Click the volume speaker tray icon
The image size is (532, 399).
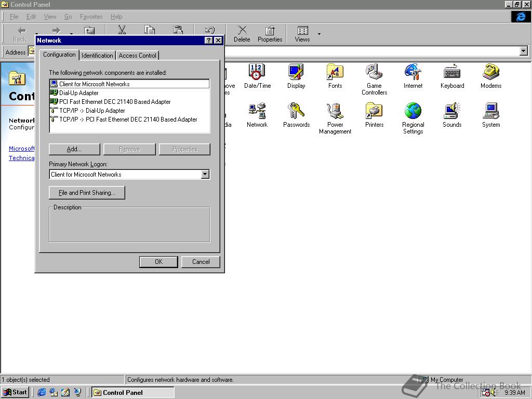coord(494,393)
